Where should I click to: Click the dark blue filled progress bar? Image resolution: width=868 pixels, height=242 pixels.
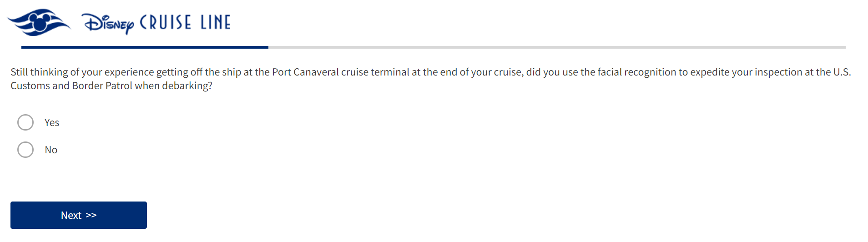(145, 47)
